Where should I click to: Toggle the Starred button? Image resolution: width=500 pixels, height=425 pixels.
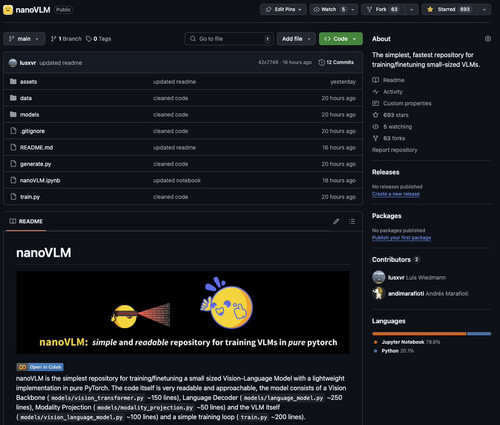point(450,9)
